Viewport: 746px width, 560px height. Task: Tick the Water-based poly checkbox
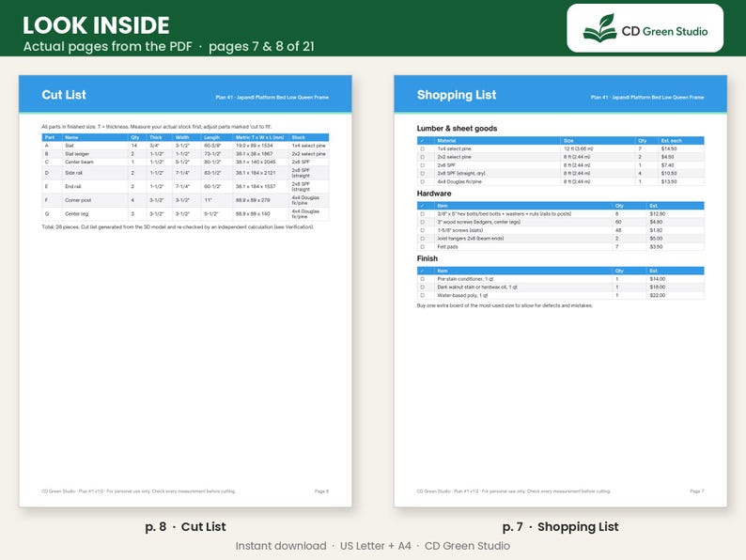pos(422,295)
